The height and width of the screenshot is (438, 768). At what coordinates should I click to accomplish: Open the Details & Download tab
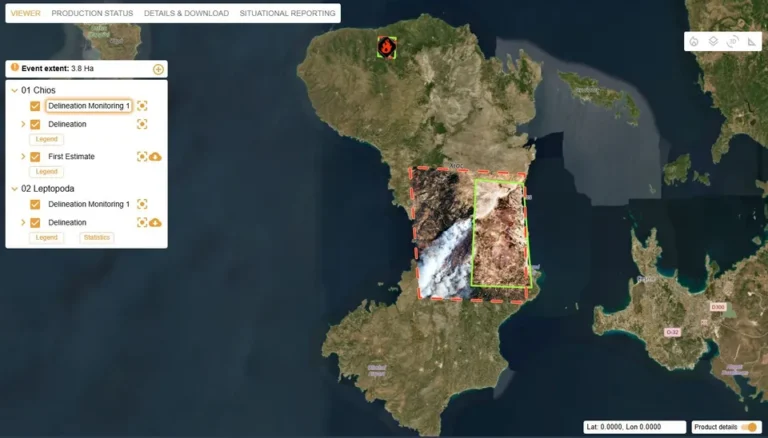pyautogui.click(x=186, y=13)
